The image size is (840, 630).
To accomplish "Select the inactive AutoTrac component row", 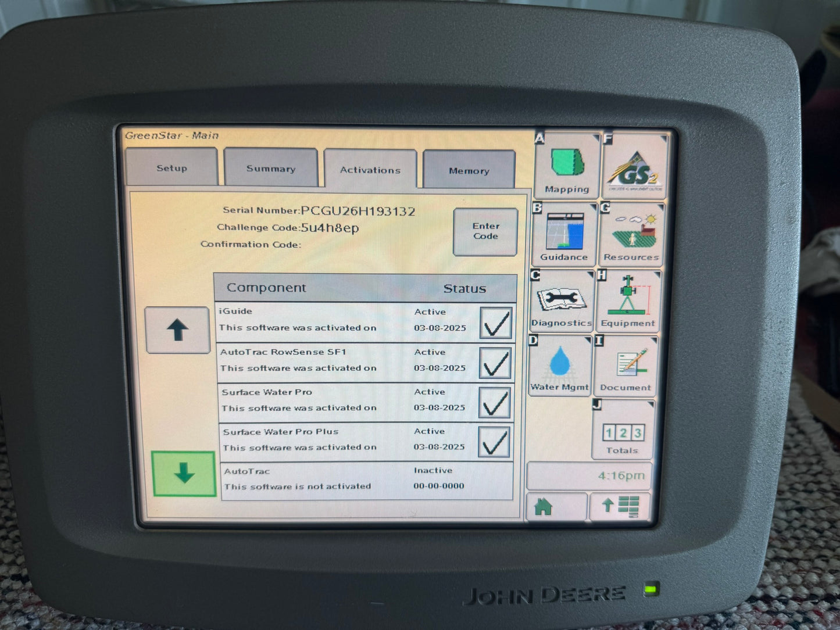I will click(x=366, y=480).
